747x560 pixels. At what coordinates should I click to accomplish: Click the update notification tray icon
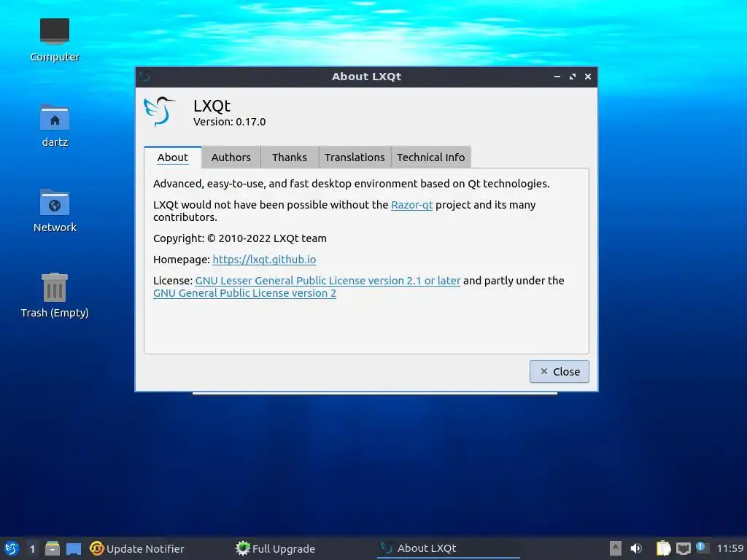701,547
